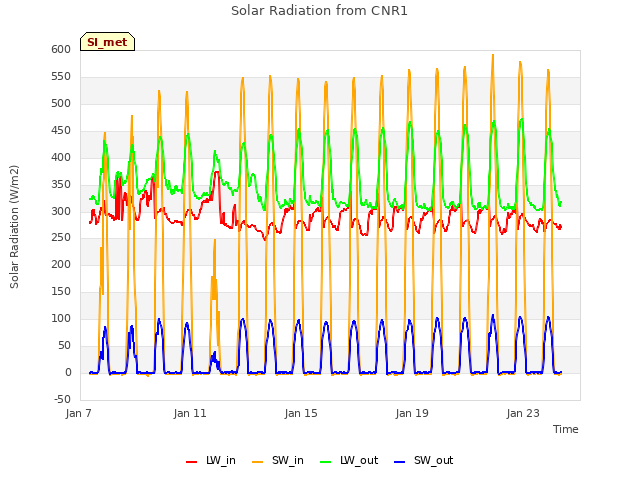The width and height of the screenshot is (640, 480).
Task: Click the y-axis title Solar Radiation (W/m2)
Action: click(14, 227)
